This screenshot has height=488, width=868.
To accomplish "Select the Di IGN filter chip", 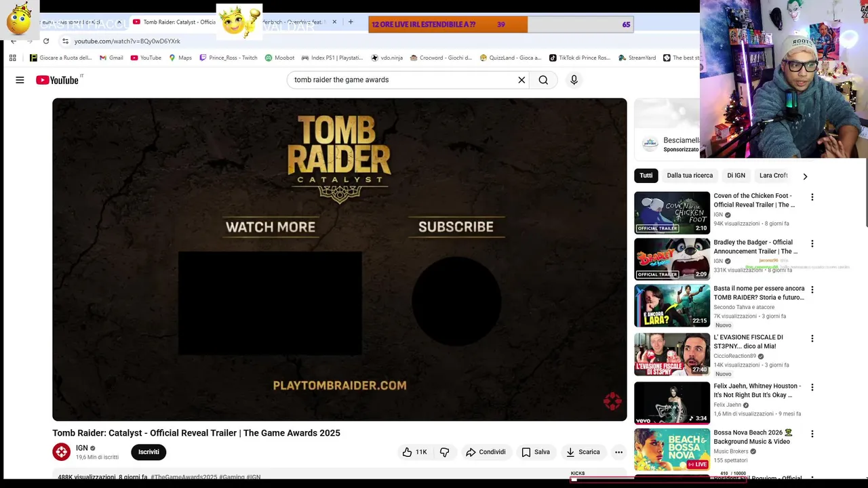I will click(736, 176).
